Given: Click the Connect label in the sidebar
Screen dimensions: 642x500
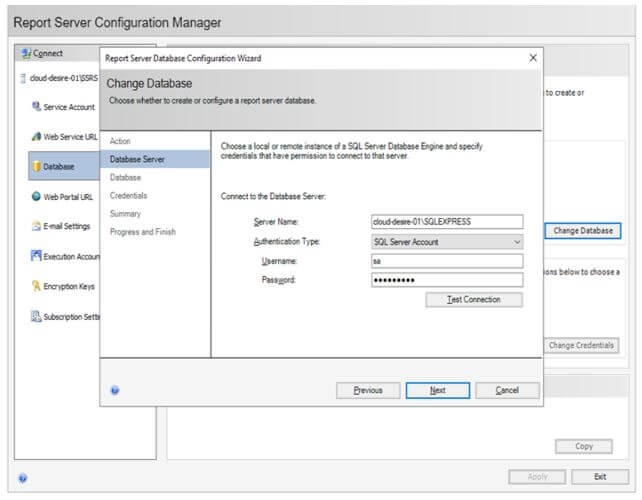Looking at the screenshot, I should pyautogui.click(x=48, y=53).
